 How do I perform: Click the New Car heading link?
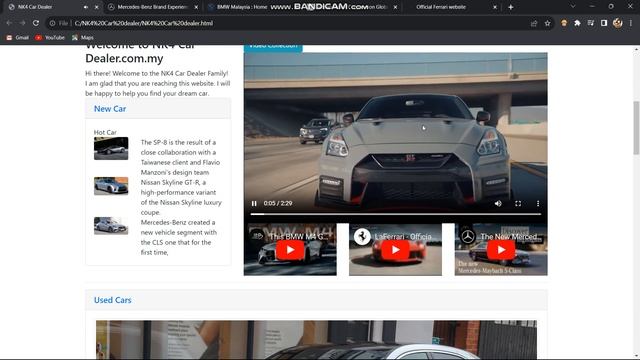(110, 109)
